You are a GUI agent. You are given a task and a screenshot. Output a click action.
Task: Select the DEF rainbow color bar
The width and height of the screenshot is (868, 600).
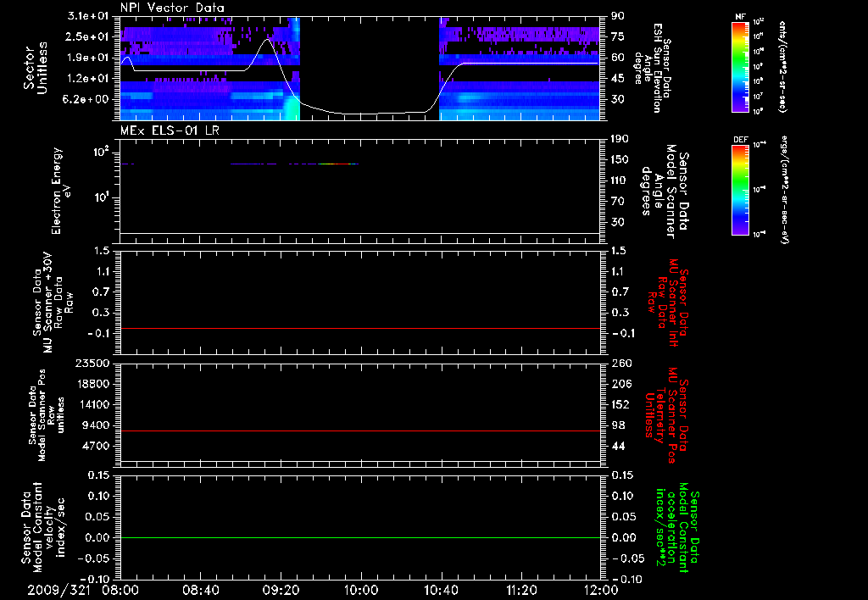pos(740,190)
